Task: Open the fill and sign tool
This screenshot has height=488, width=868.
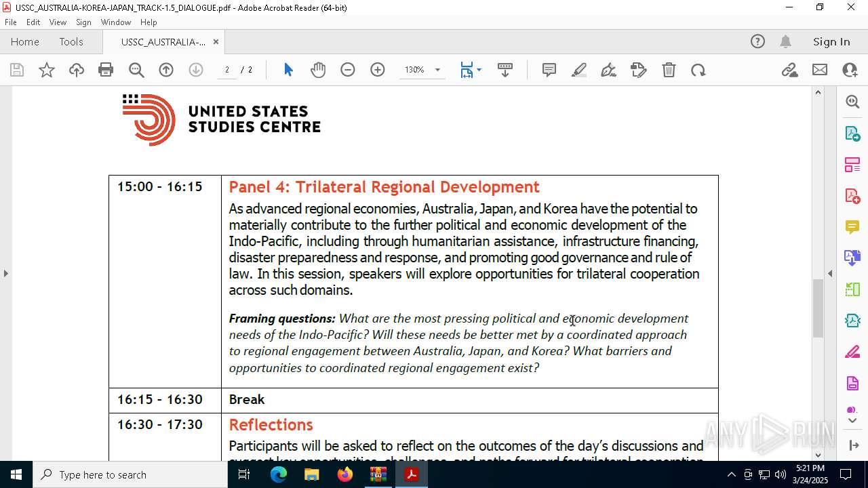Action: click(x=639, y=70)
